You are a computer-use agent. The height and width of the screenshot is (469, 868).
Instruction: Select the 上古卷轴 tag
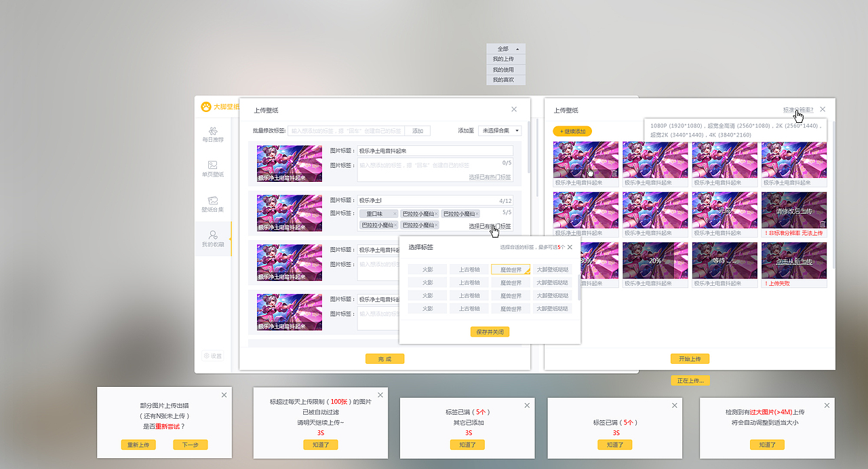[469, 269]
